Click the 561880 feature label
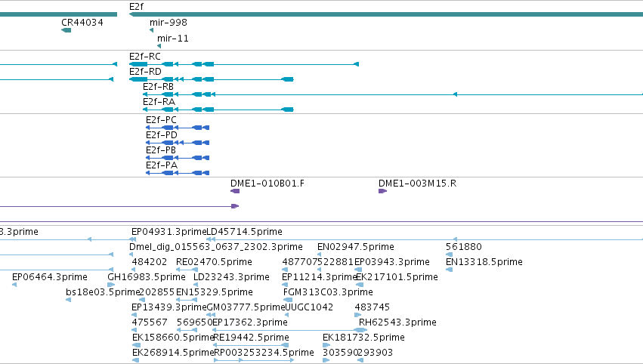This screenshot has width=643, height=364. pyautogui.click(x=463, y=247)
